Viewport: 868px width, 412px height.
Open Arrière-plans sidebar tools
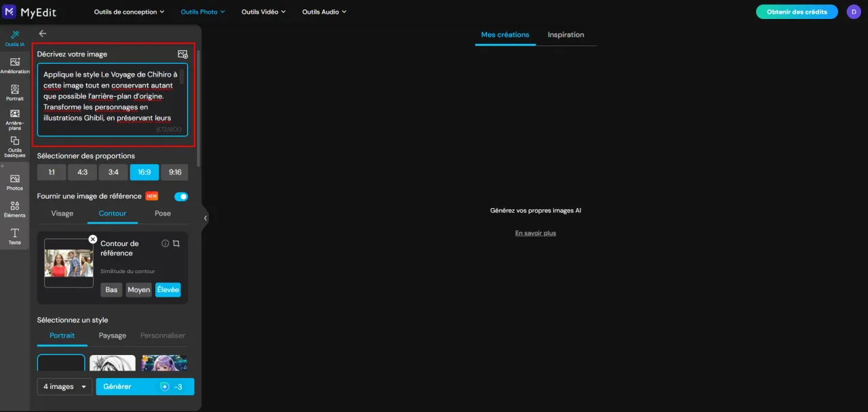pyautogui.click(x=15, y=119)
